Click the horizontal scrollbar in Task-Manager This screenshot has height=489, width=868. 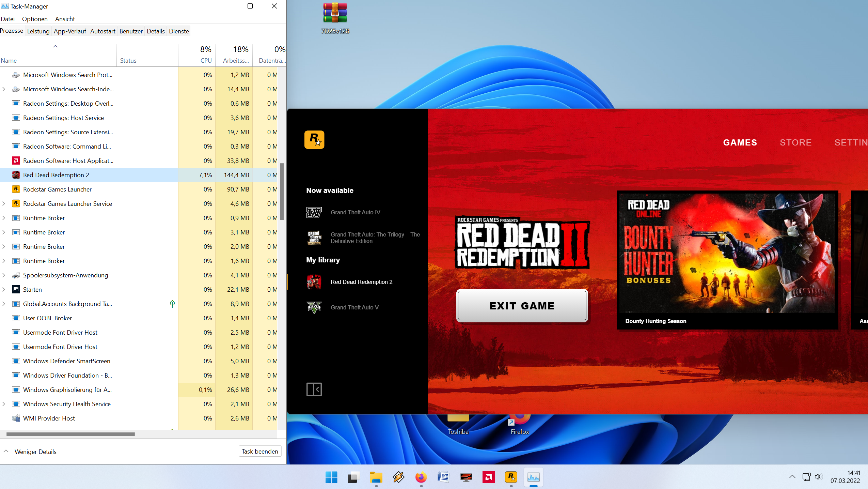click(70, 434)
